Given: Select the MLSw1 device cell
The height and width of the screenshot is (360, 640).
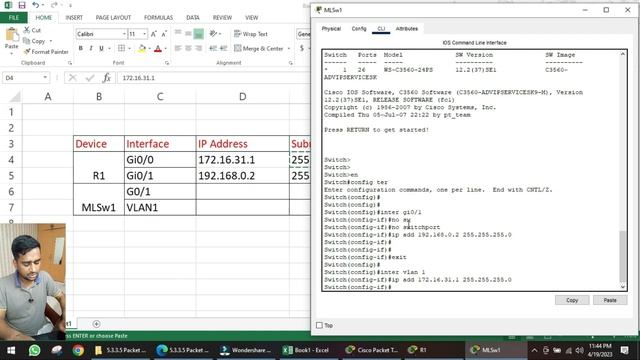Looking at the screenshot, I should pyautogui.click(x=99, y=200).
